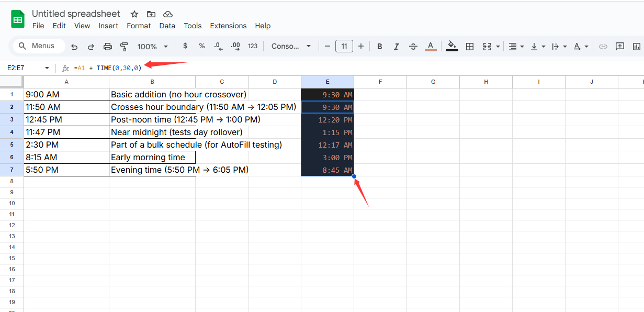Click the Print icon

pos(108,47)
